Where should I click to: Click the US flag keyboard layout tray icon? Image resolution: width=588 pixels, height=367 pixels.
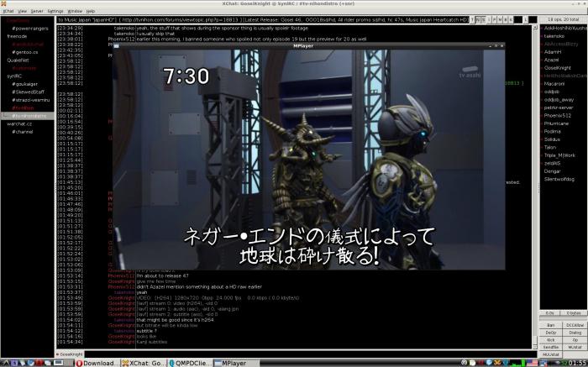pyautogui.click(x=531, y=363)
